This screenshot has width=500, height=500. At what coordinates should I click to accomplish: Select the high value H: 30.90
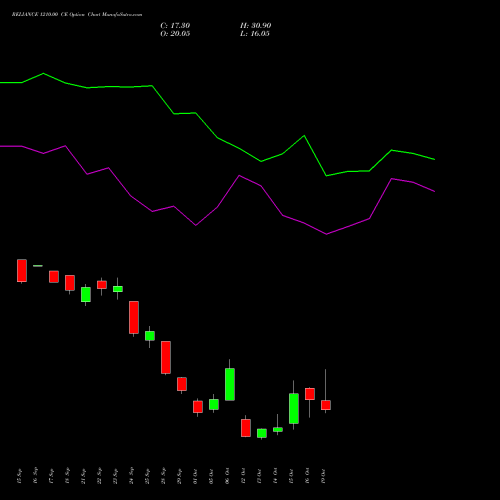256,26
